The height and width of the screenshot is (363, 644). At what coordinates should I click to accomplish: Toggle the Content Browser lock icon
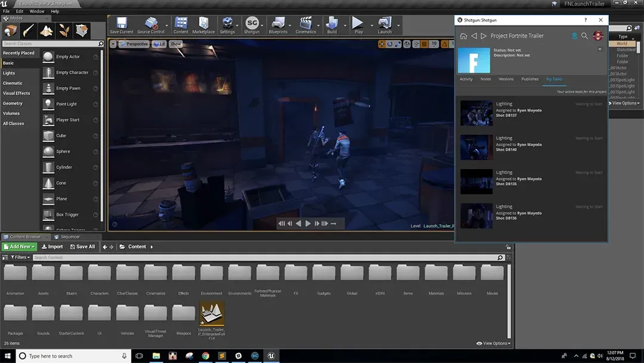pos(509,247)
